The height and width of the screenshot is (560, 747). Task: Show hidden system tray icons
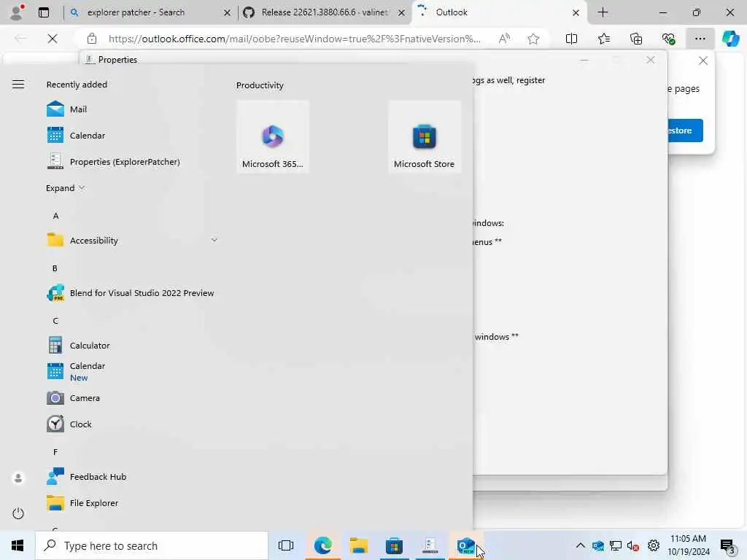tap(580, 545)
